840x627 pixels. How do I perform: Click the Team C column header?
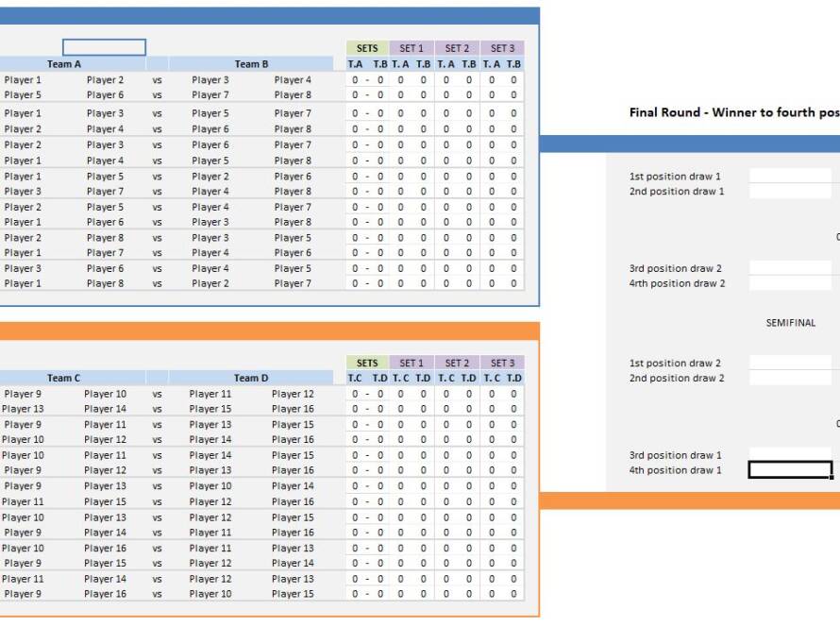click(x=64, y=378)
